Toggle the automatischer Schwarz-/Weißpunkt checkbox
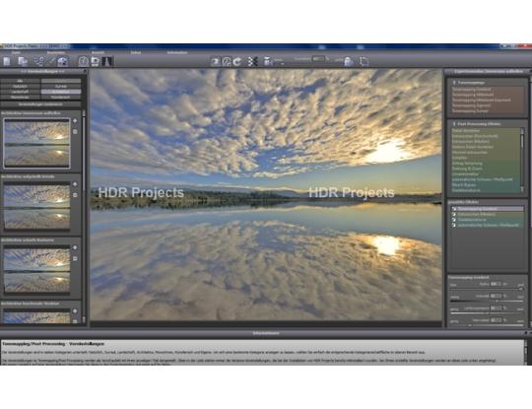The height and width of the screenshot is (409, 532). coord(454,226)
